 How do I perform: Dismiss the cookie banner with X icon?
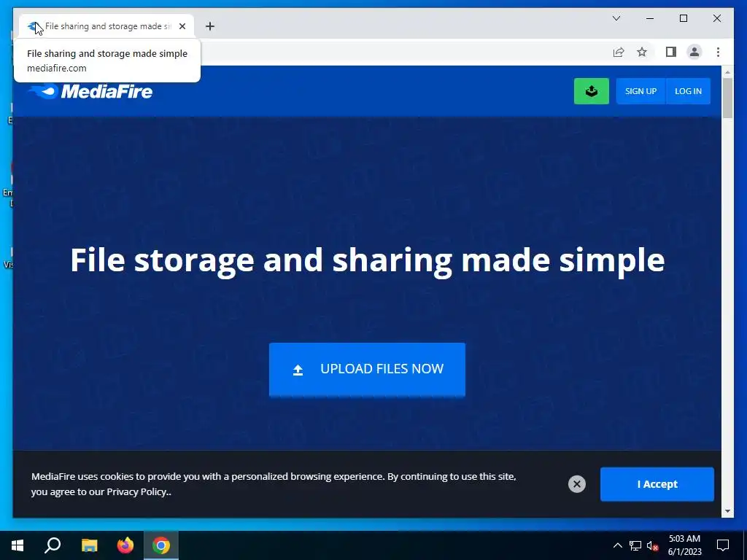[x=576, y=484]
